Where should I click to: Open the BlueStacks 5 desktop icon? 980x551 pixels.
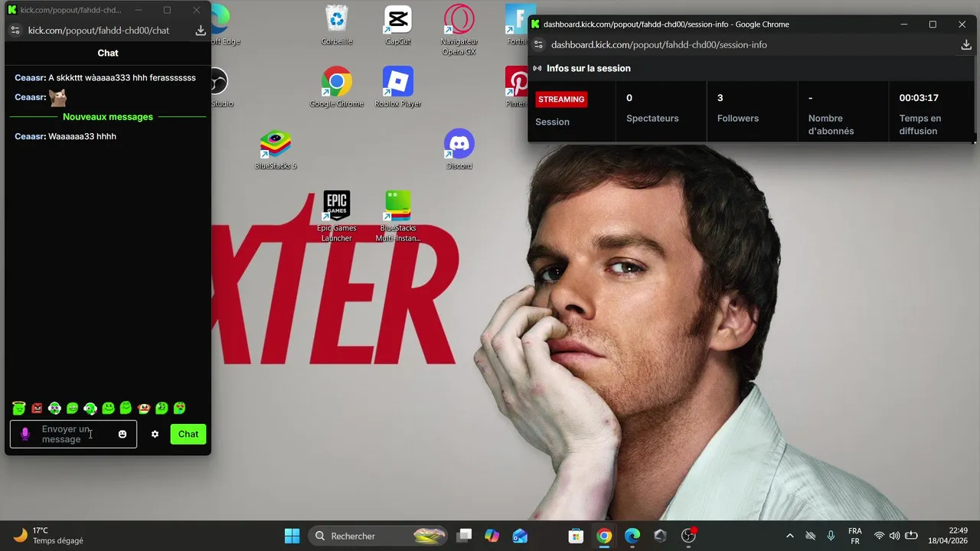coord(276,150)
